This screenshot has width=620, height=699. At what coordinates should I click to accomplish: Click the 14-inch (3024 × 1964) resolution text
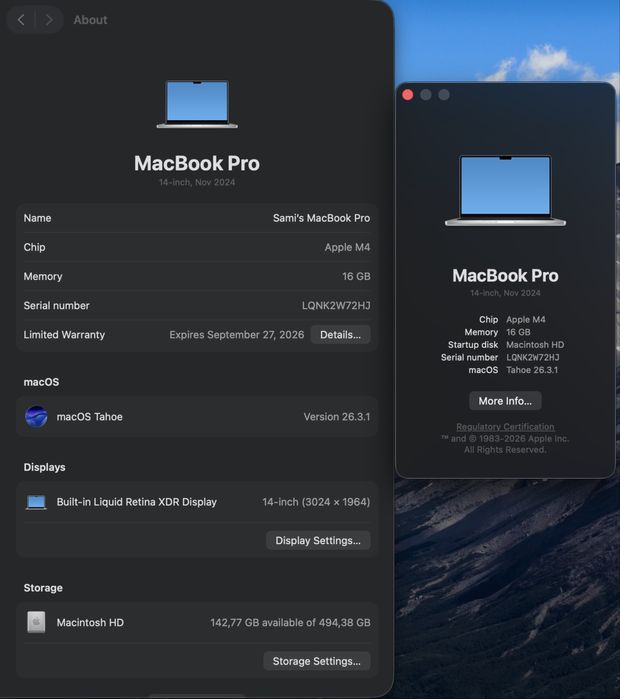tap(316, 502)
